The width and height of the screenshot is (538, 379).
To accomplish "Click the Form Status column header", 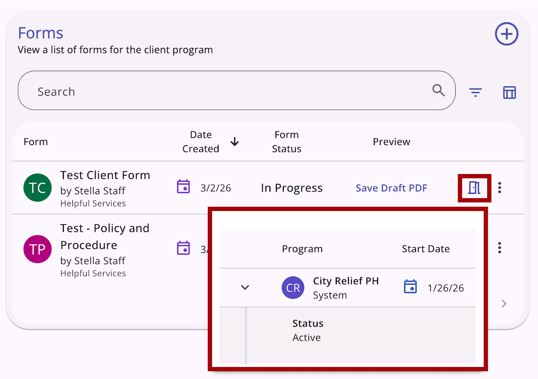I will 286,141.
